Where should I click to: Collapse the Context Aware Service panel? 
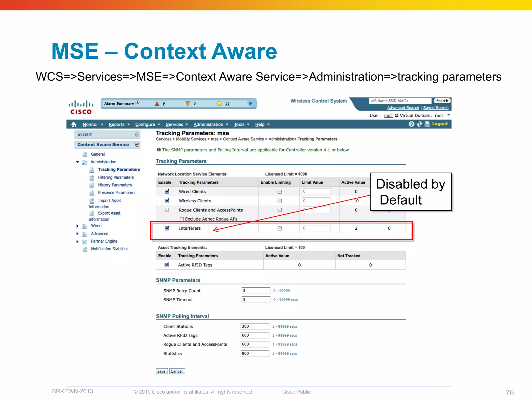137,145
